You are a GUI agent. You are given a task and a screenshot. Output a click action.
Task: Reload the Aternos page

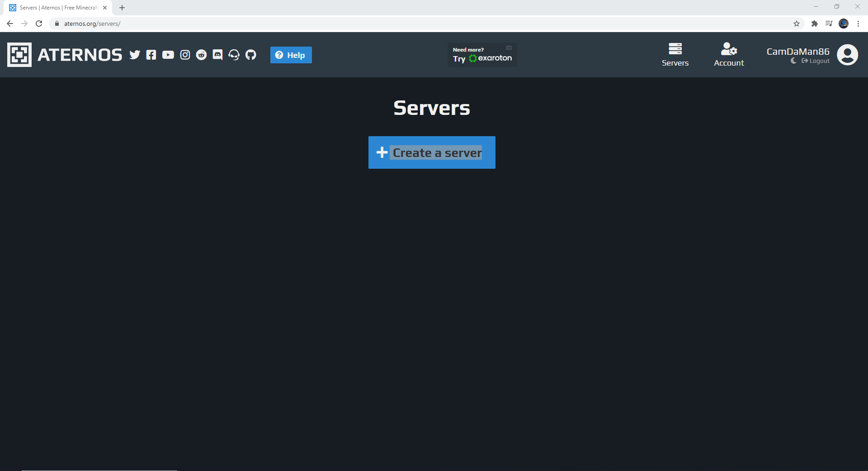(x=39, y=24)
